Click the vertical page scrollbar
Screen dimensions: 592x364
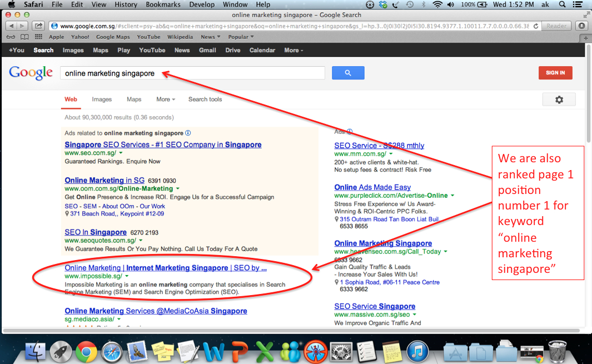point(589,94)
